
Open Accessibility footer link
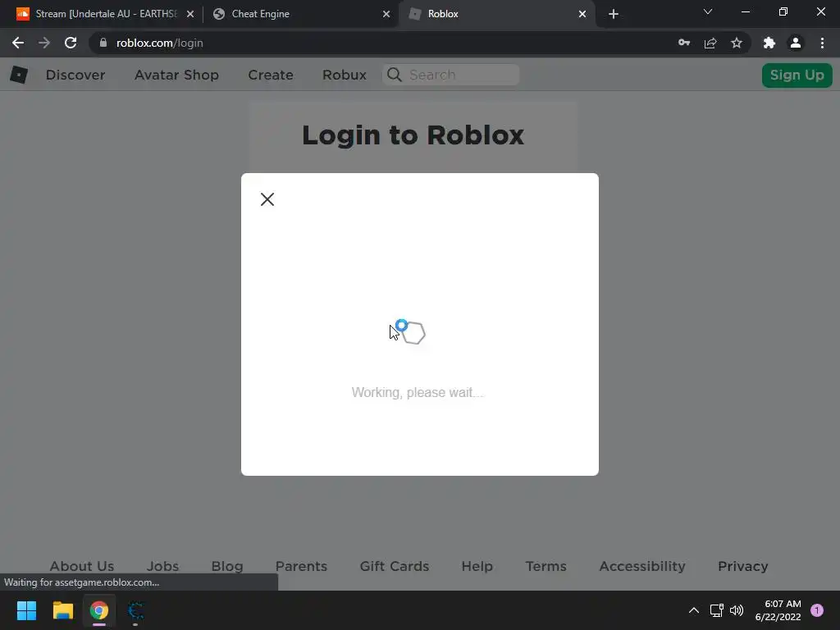tap(641, 566)
